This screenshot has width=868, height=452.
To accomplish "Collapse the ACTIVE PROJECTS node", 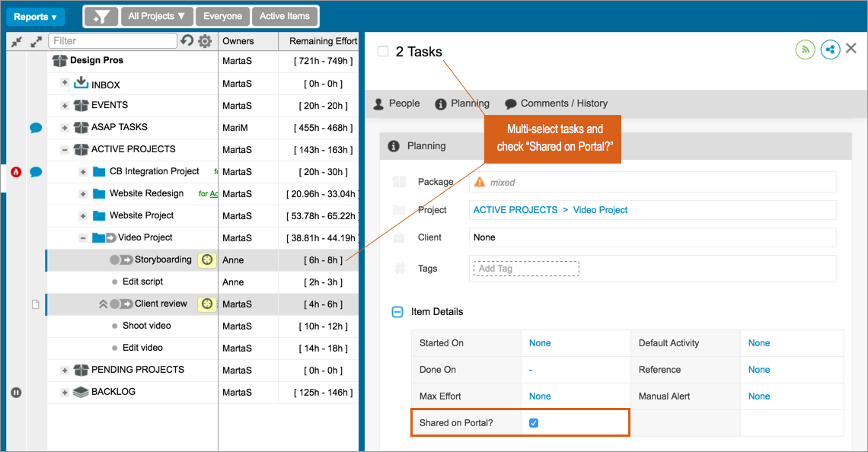I will (65, 149).
